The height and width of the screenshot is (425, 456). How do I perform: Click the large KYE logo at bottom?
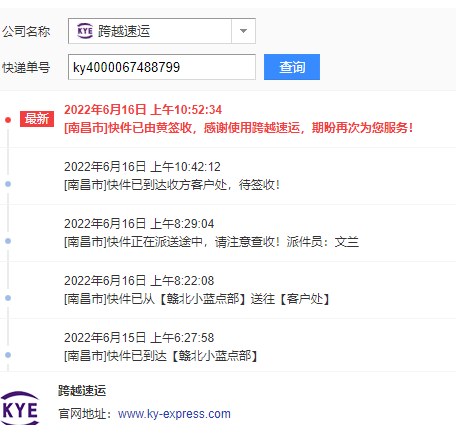[x=20, y=409]
